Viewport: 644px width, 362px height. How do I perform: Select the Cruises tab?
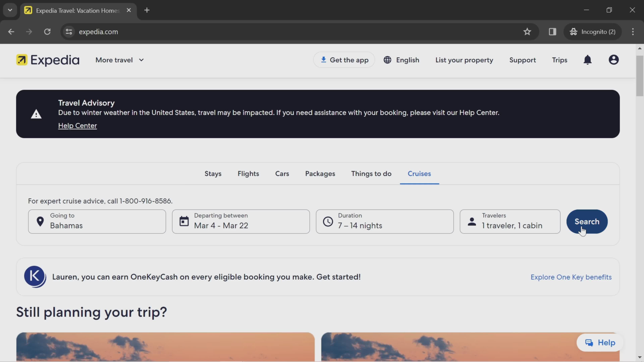(419, 174)
